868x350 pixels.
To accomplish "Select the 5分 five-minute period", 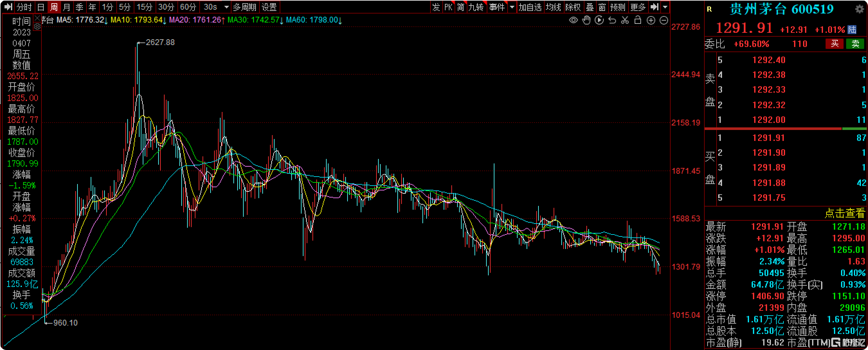I will click(125, 7).
